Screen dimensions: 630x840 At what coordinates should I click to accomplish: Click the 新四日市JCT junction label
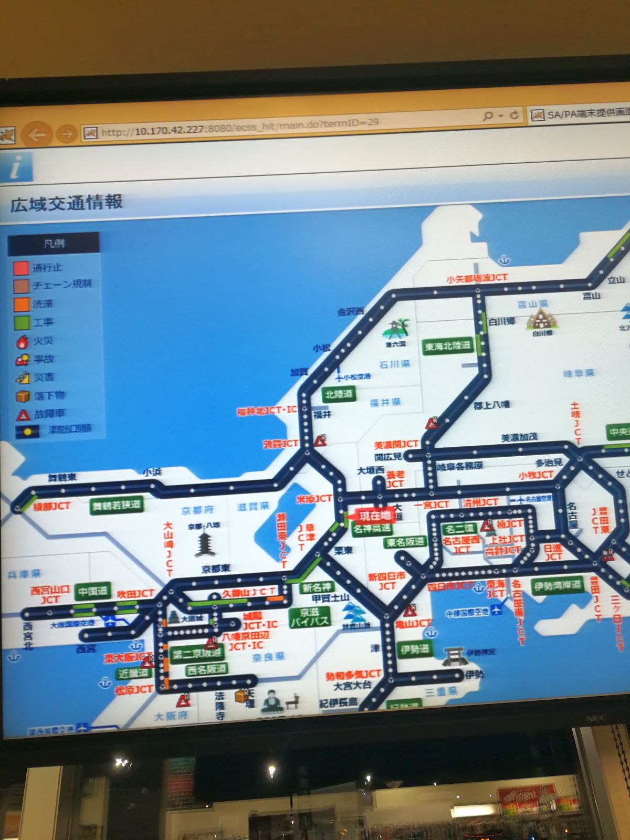387,581
